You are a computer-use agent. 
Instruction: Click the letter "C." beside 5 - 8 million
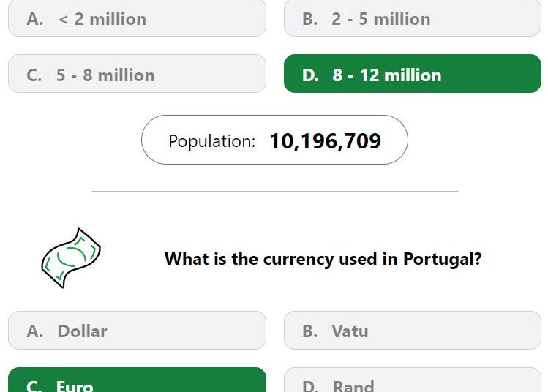coord(34,75)
